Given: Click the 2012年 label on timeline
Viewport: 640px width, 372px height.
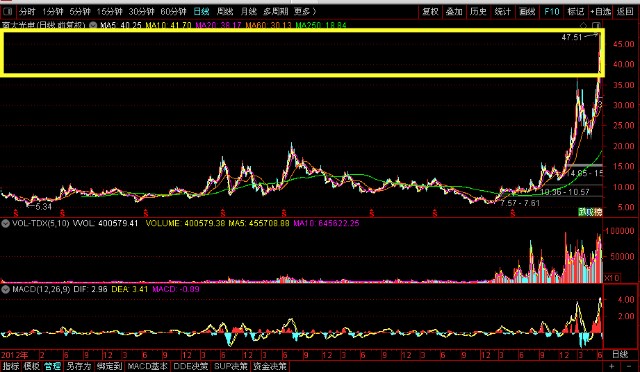Looking at the screenshot, I should (15, 355).
